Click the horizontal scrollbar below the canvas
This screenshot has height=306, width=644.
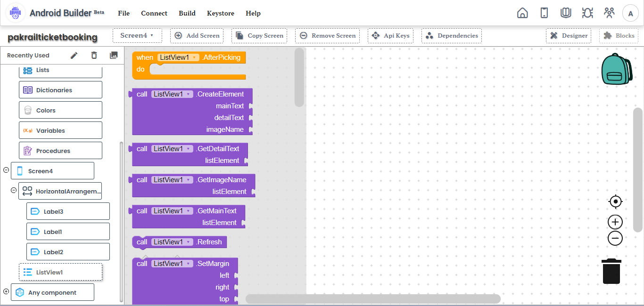coord(372,298)
